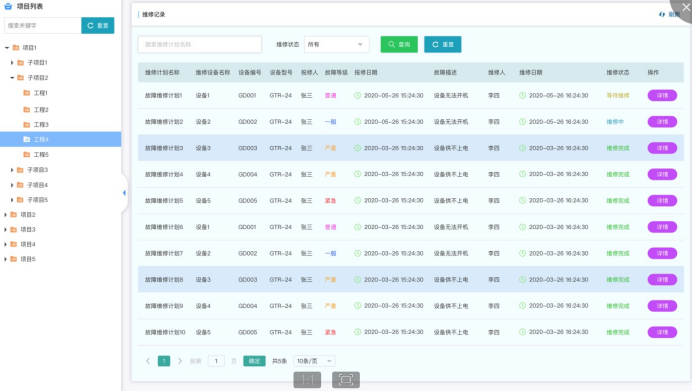Screen dimensions: 692x391
Task: Open details for 故障维修计划4
Action: tap(662, 174)
